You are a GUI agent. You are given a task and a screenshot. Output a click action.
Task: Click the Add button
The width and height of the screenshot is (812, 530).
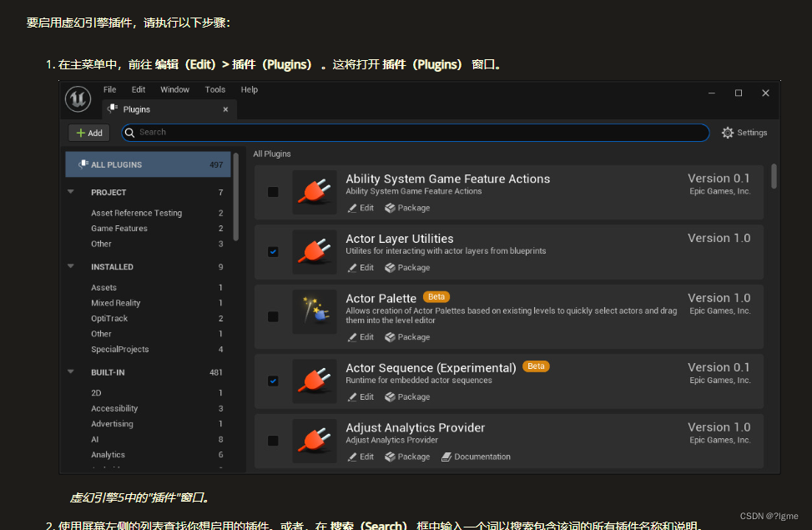tap(88, 132)
